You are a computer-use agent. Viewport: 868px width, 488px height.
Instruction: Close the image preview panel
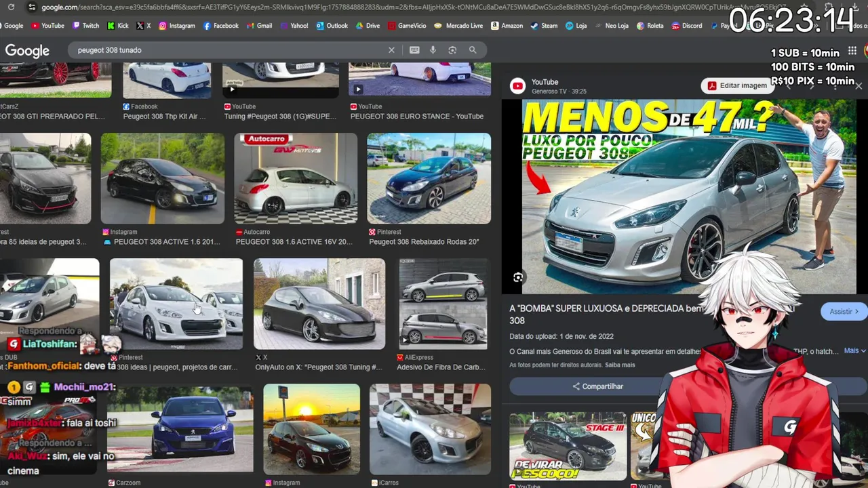(x=859, y=86)
